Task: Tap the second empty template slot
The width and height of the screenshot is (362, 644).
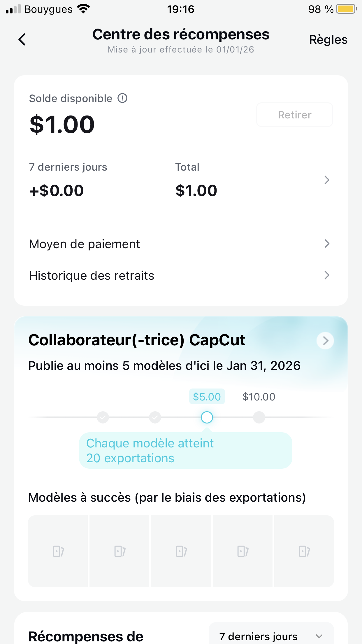Action: 120,551
